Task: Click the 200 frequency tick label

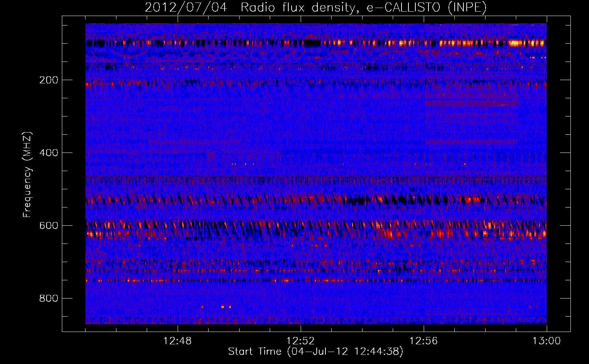Action: (49, 80)
